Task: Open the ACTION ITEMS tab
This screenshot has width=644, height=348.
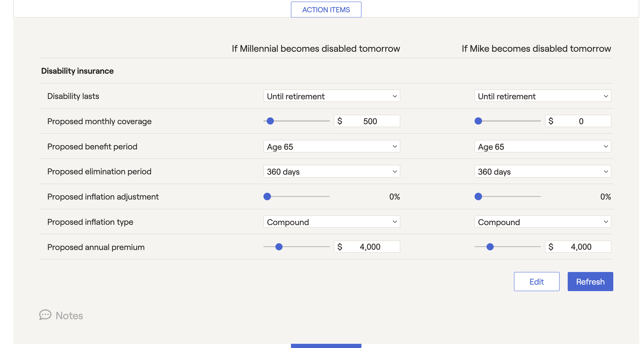Action: (x=326, y=10)
